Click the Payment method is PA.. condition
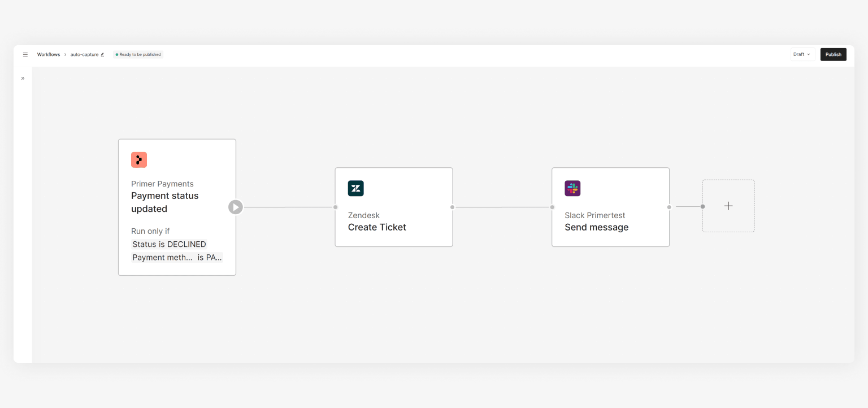This screenshot has height=408, width=868. [177, 257]
